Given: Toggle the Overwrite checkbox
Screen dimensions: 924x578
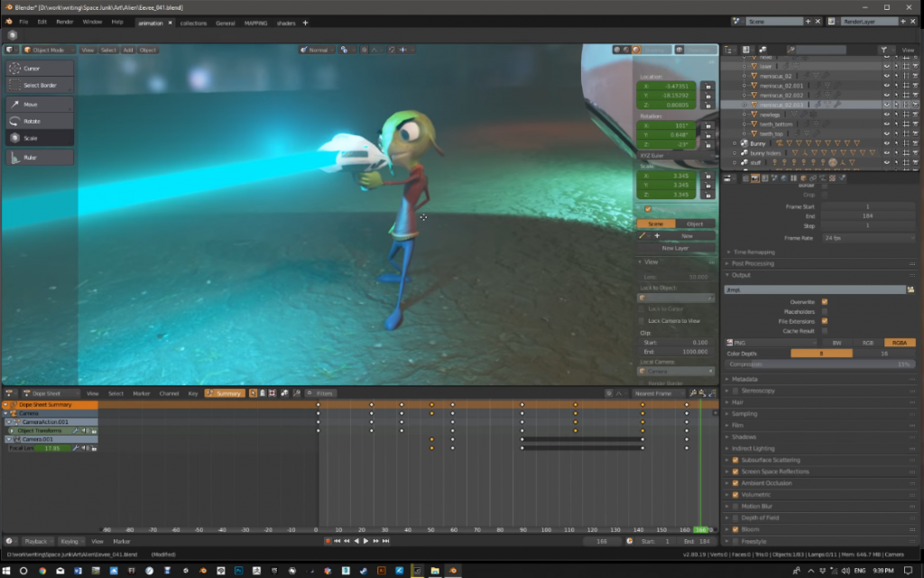Looking at the screenshot, I should tap(825, 302).
